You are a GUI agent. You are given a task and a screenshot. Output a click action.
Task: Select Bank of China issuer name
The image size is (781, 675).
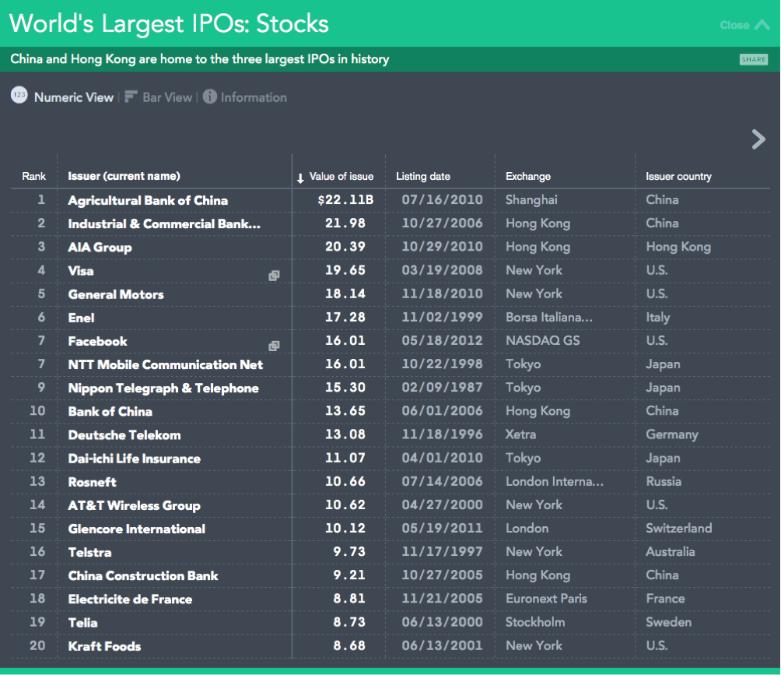pyautogui.click(x=110, y=411)
